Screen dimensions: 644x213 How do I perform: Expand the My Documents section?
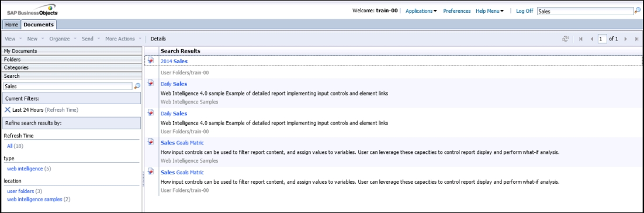tap(71, 51)
